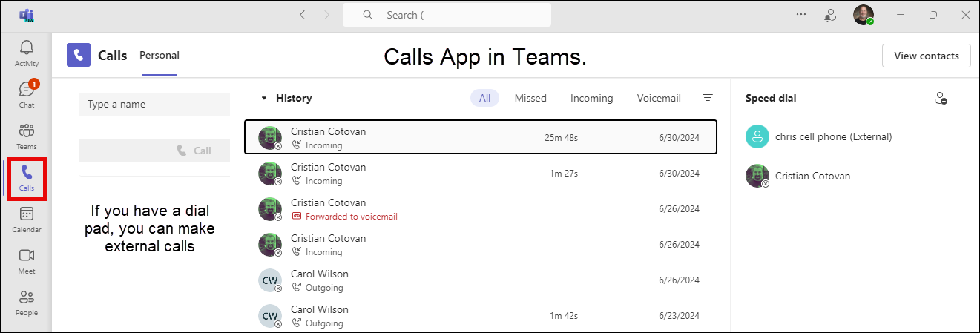Switch to the Personal tab

pyautogui.click(x=160, y=55)
